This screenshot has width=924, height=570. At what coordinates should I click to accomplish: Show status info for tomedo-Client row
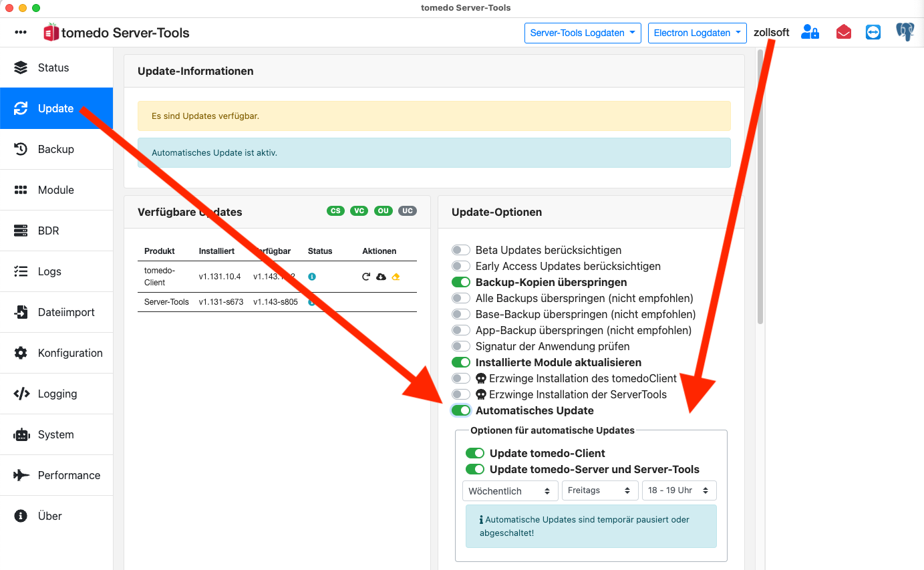pyautogui.click(x=312, y=277)
